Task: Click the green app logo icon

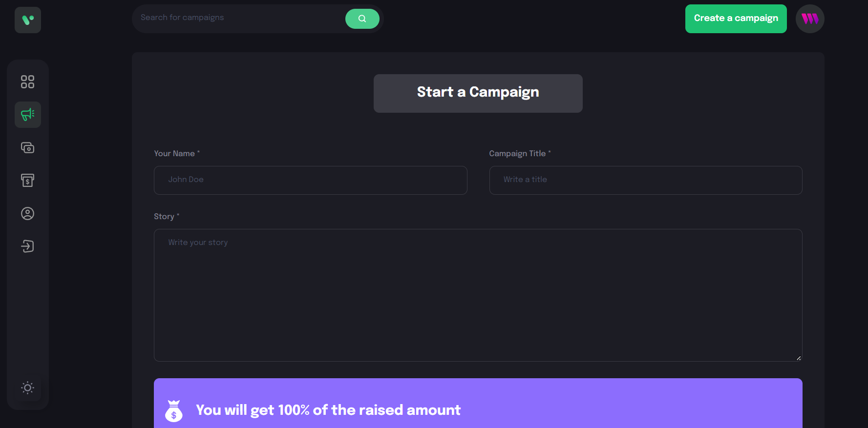Action: pyautogui.click(x=28, y=20)
